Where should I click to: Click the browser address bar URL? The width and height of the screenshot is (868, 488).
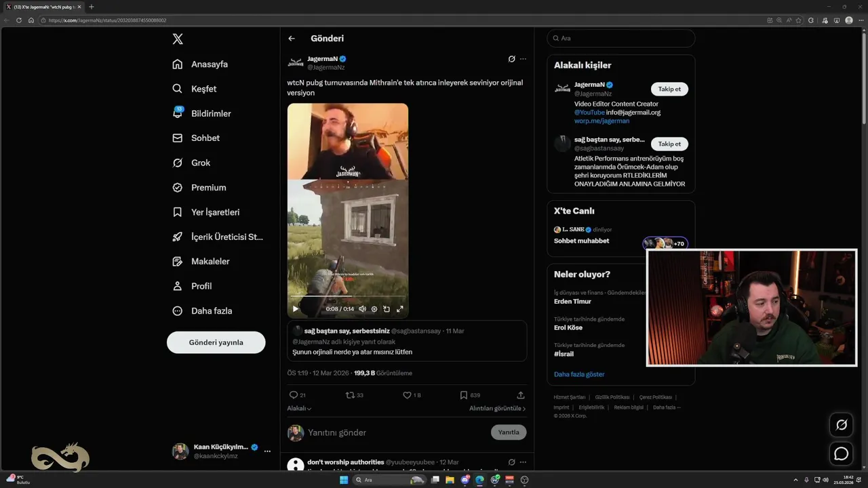pyautogui.click(x=107, y=20)
